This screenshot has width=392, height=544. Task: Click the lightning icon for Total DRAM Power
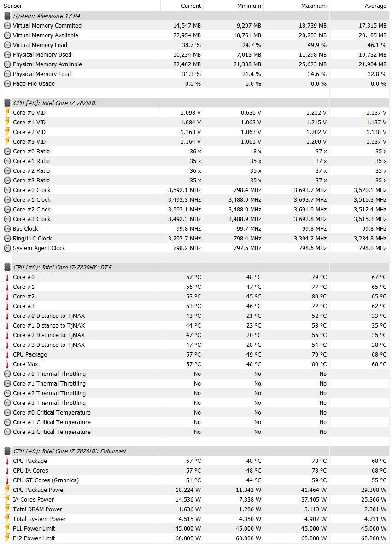pyautogui.click(x=7, y=509)
